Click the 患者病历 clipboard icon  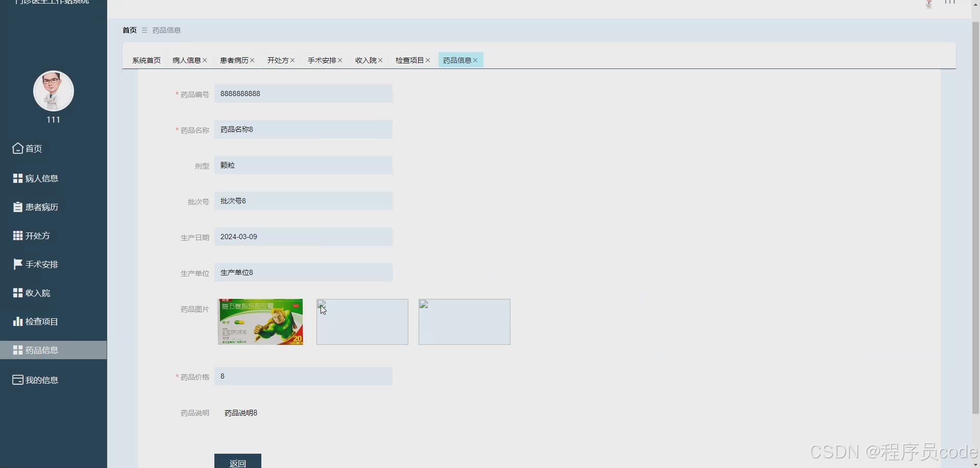click(x=18, y=207)
